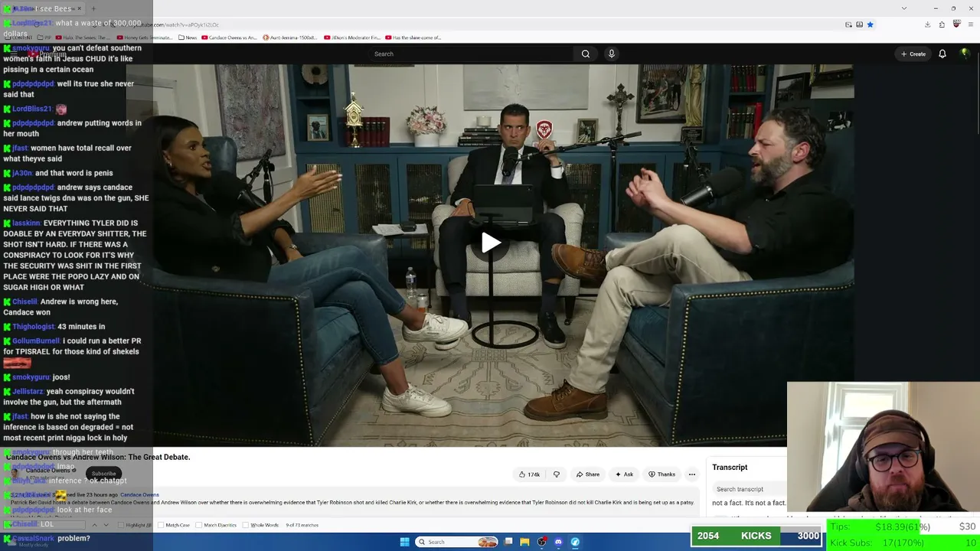980x551 pixels.
Task: Click the last pinned taskbar app icon
Action: click(575, 542)
